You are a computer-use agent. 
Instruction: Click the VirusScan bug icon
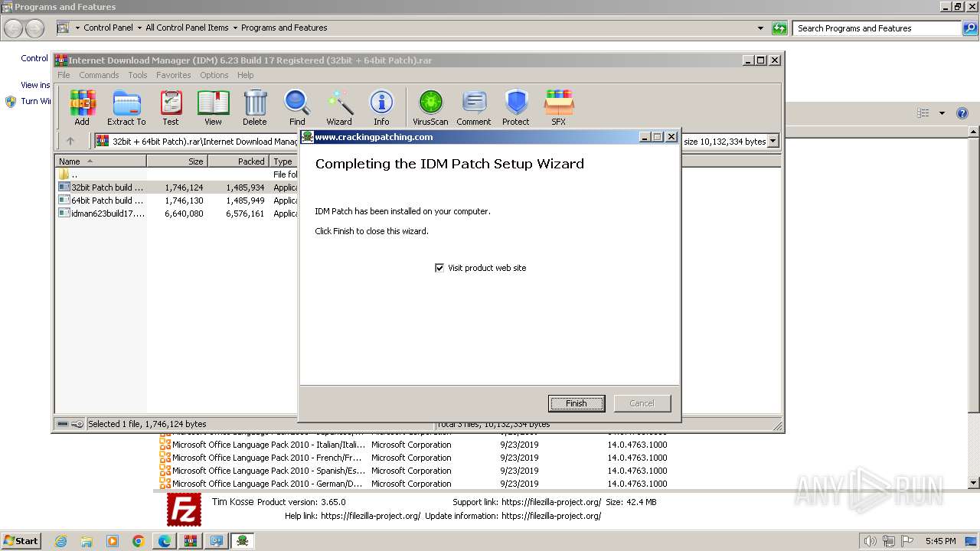click(x=430, y=107)
